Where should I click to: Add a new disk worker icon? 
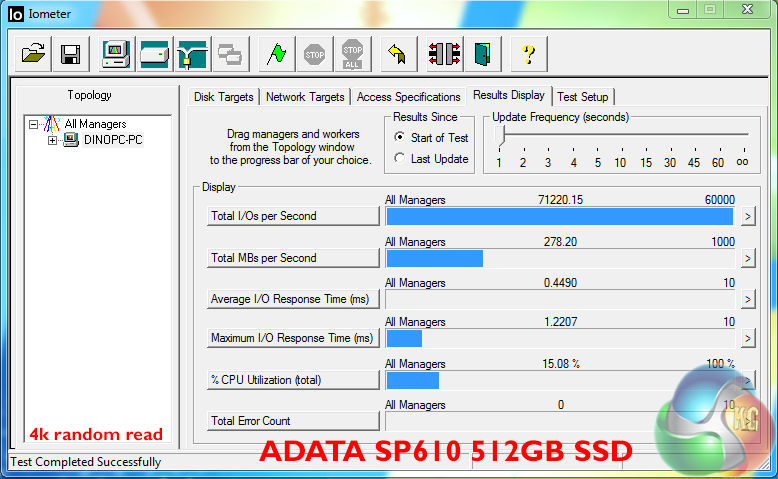coord(154,54)
